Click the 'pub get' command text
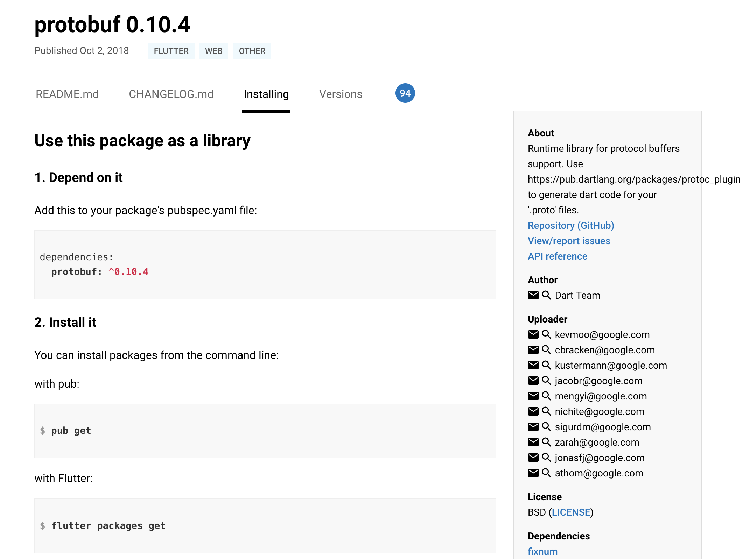The image size is (756, 559). click(71, 431)
